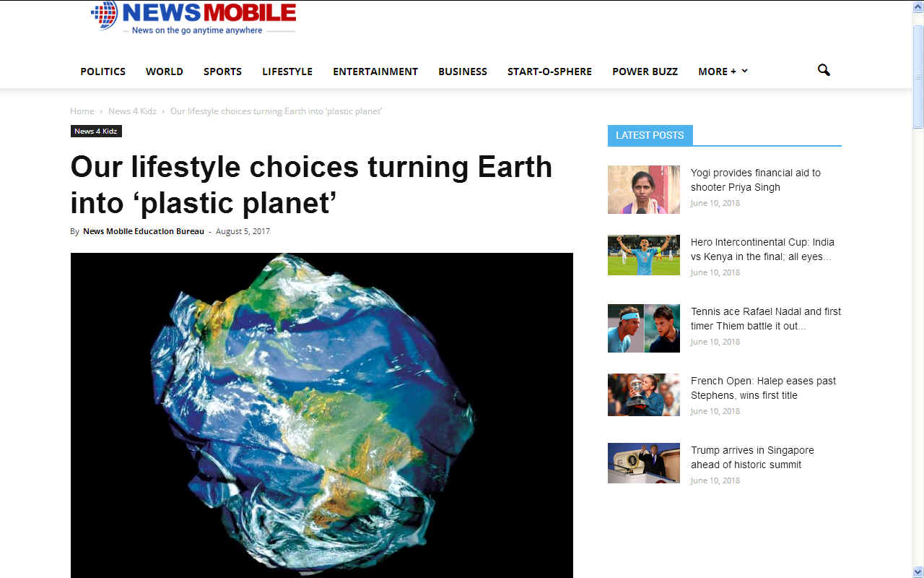Click the Home breadcrumb link
924x578 pixels.
tap(82, 111)
